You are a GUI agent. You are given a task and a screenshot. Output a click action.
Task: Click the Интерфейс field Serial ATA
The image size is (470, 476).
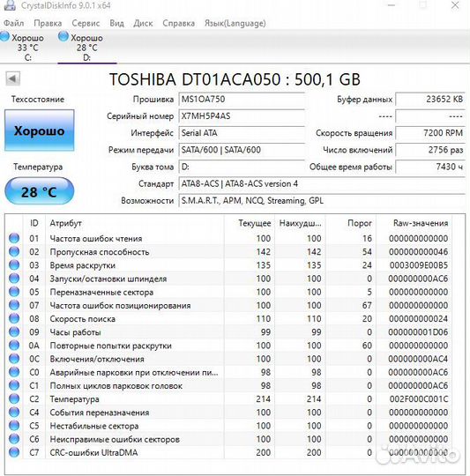click(x=242, y=133)
